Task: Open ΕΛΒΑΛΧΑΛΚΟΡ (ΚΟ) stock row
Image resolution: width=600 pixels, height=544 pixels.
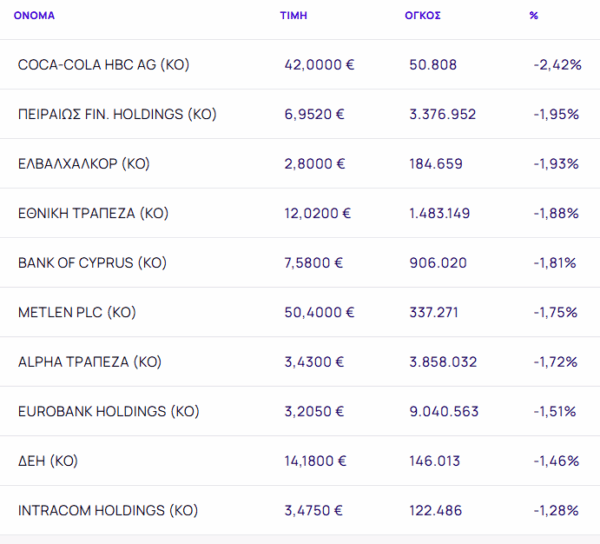Action: [300, 164]
